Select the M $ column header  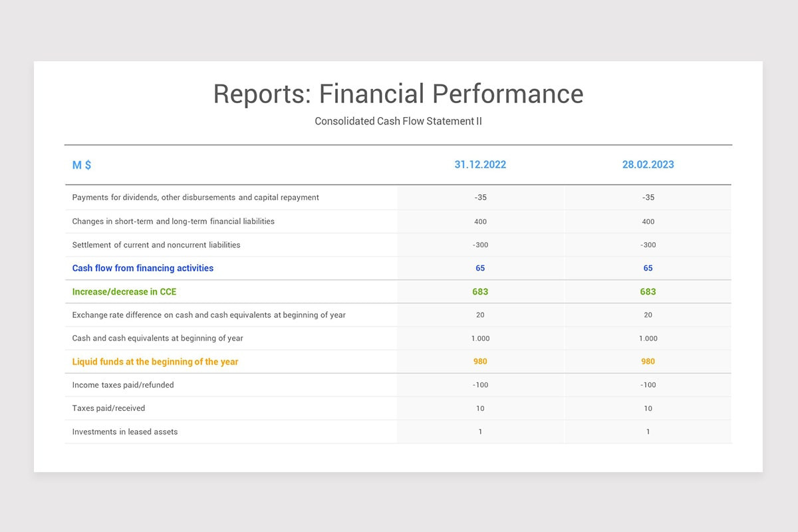tap(81, 165)
